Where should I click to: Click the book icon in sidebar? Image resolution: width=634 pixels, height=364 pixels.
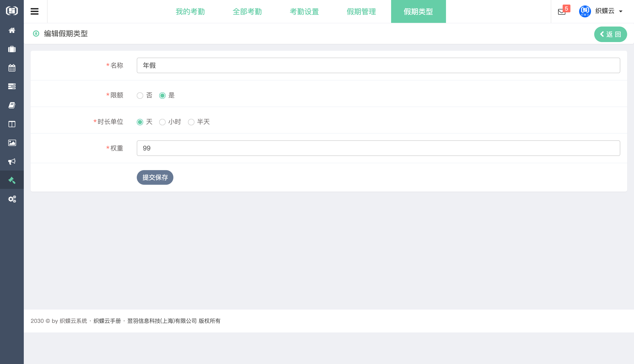click(12, 105)
